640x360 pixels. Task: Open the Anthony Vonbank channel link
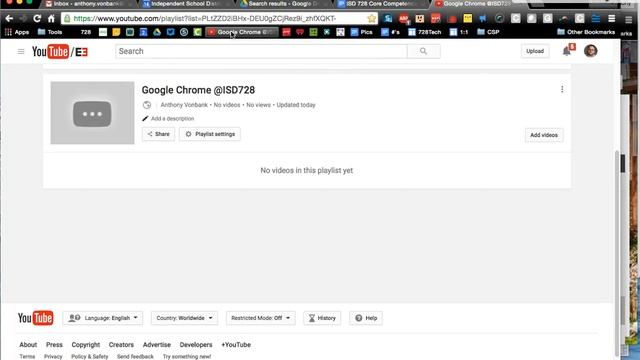click(184, 105)
